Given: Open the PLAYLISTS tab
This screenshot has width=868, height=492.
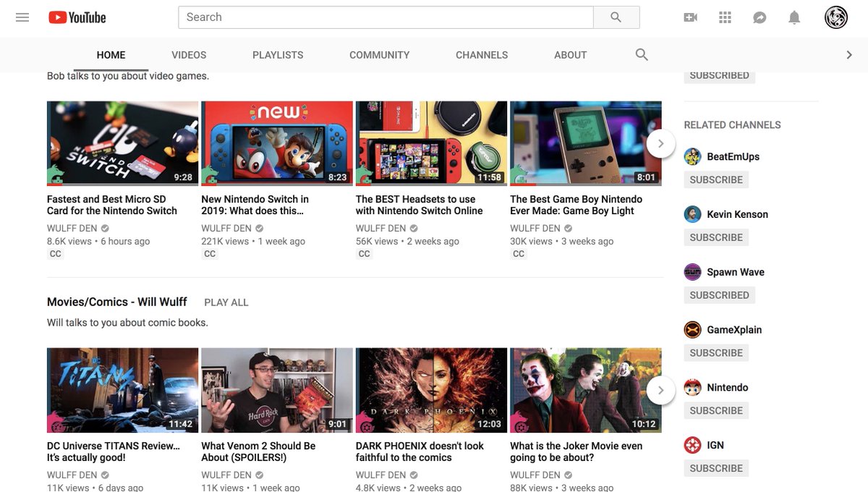Looking at the screenshot, I should coord(278,55).
